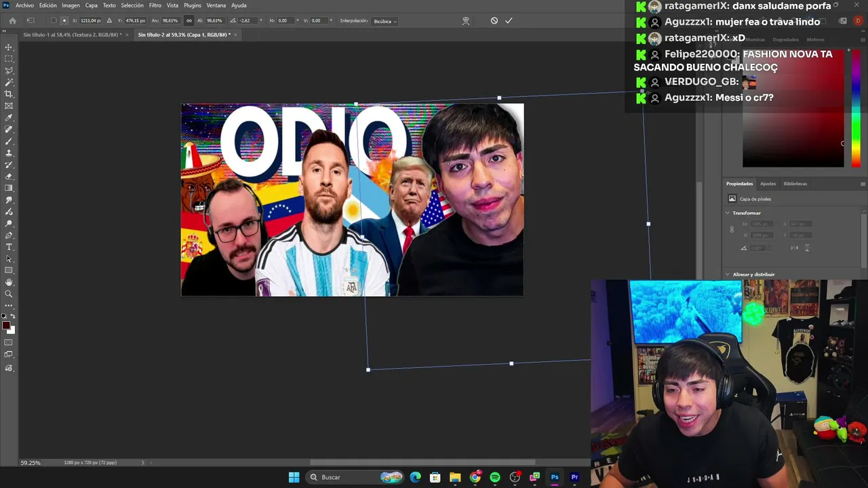The image size is (868, 488).
Task: Select the Pen tool
Action: 9,235
